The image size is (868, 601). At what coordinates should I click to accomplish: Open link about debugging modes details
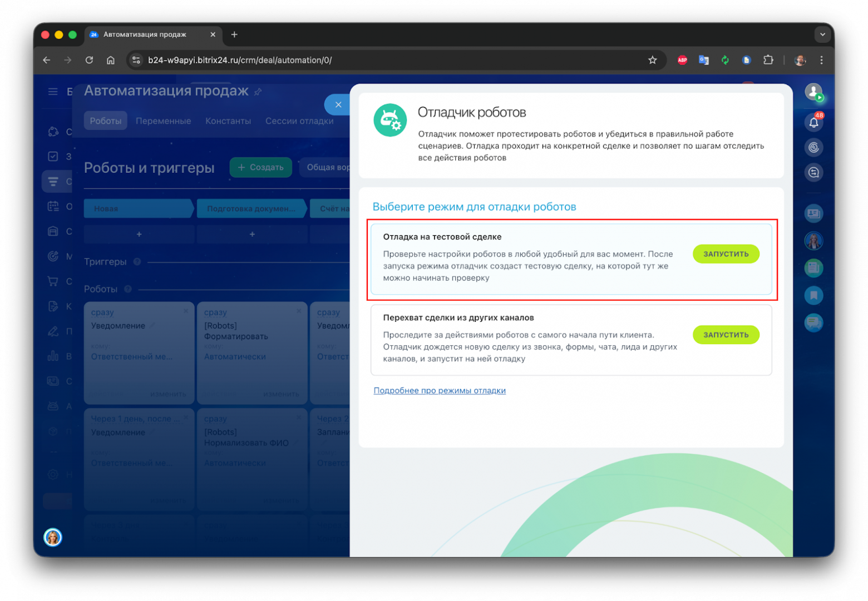439,391
